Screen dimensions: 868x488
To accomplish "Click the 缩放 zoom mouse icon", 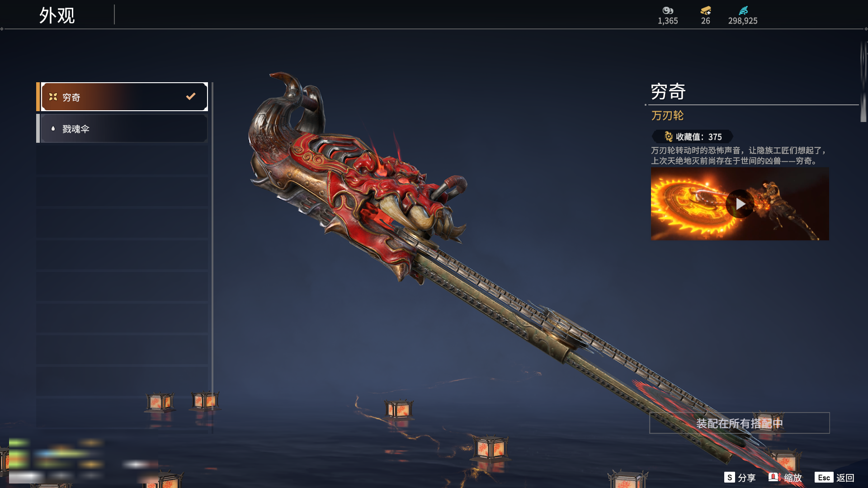I will click(x=774, y=477).
